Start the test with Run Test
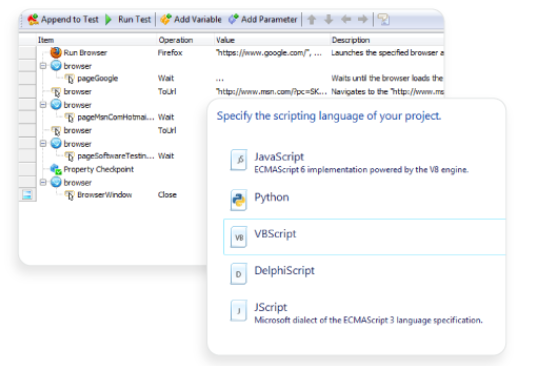 pyautogui.click(x=128, y=19)
